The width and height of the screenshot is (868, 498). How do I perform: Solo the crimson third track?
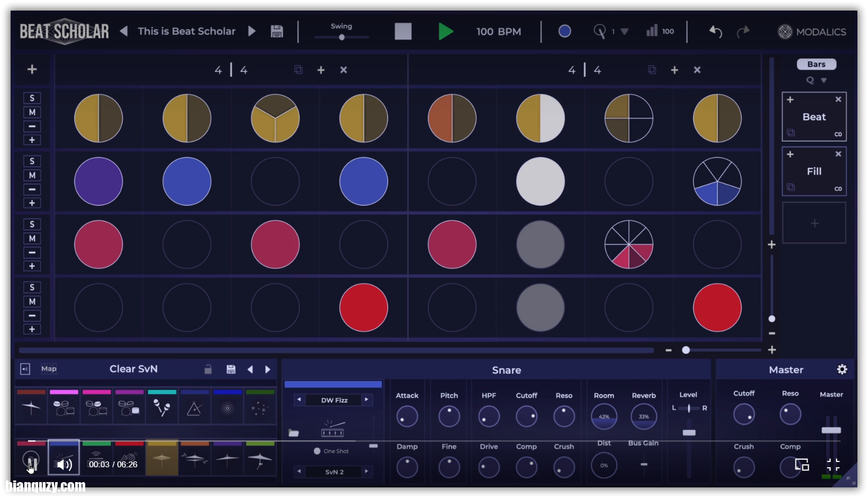32,224
